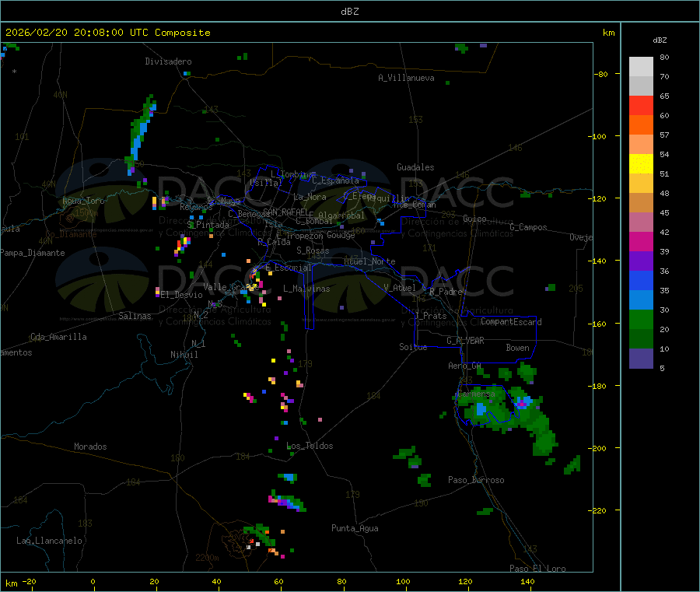Image resolution: width=700 pixels, height=592 pixels.
Task: Click the gray 65-70 dBZ color swatch
Action: coord(641,86)
